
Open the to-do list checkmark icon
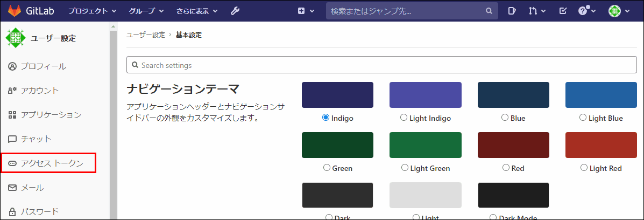point(563,11)
